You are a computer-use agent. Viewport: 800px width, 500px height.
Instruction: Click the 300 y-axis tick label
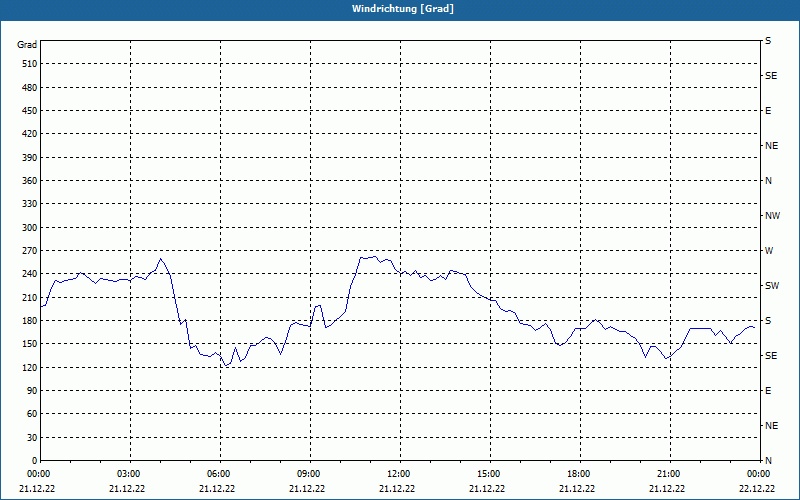click(x=30, y=227)
